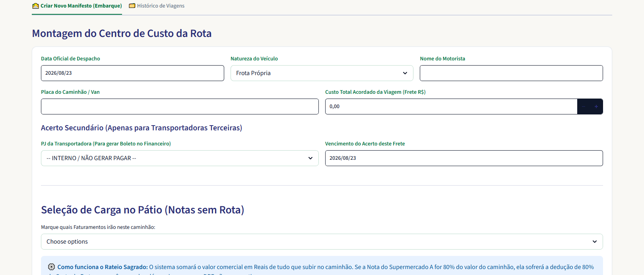Click the folder icon on Criar Novo Manifesto tab

tap(36, 6)
